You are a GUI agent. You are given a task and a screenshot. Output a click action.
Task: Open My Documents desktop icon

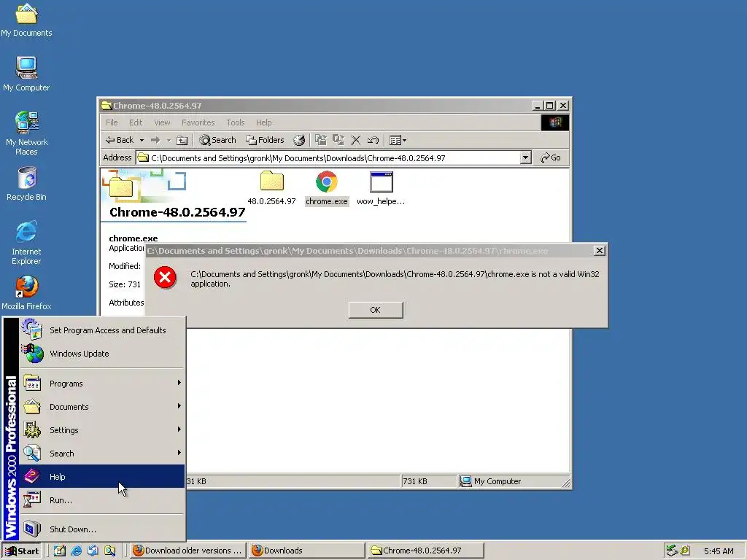click(26, 20)
